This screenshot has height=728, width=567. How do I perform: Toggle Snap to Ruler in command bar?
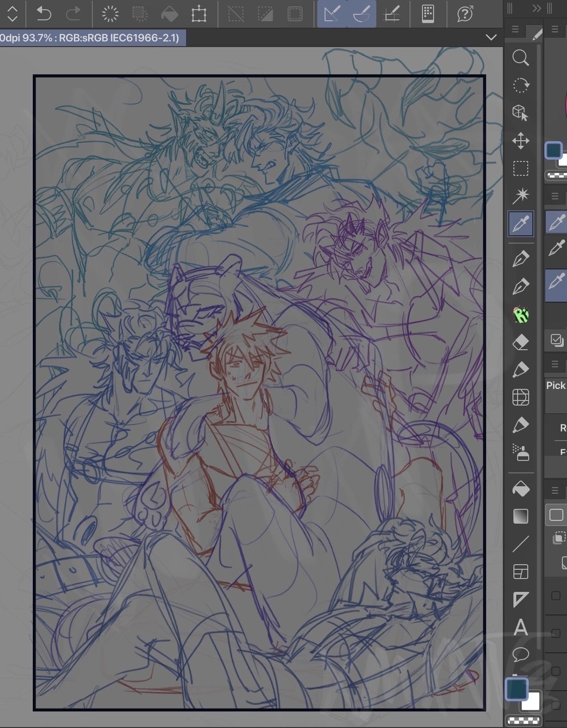tap(332, 14)
